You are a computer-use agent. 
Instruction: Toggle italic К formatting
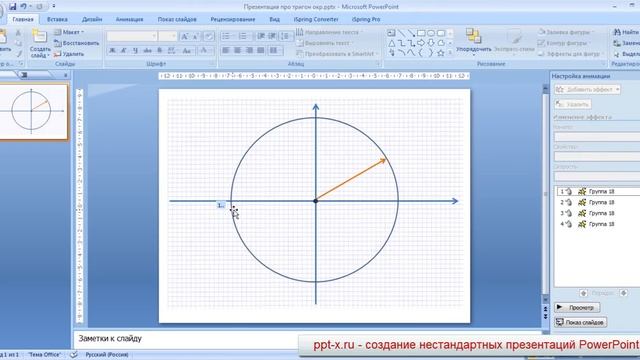124,51
